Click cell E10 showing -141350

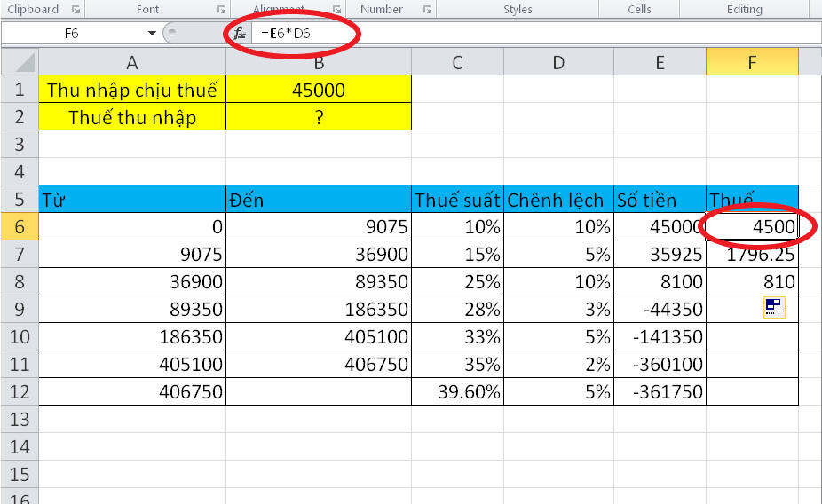pyautogui.click(x=660, y=336)
